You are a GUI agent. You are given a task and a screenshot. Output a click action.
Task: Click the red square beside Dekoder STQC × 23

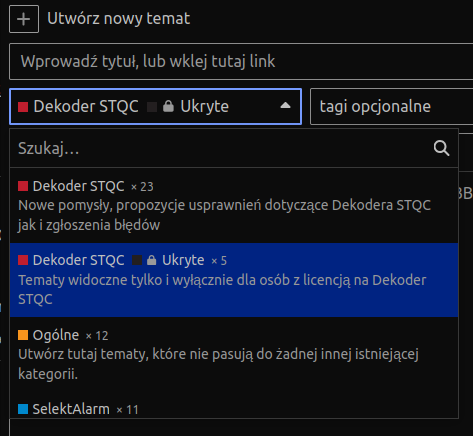click(x=23, y=186)
